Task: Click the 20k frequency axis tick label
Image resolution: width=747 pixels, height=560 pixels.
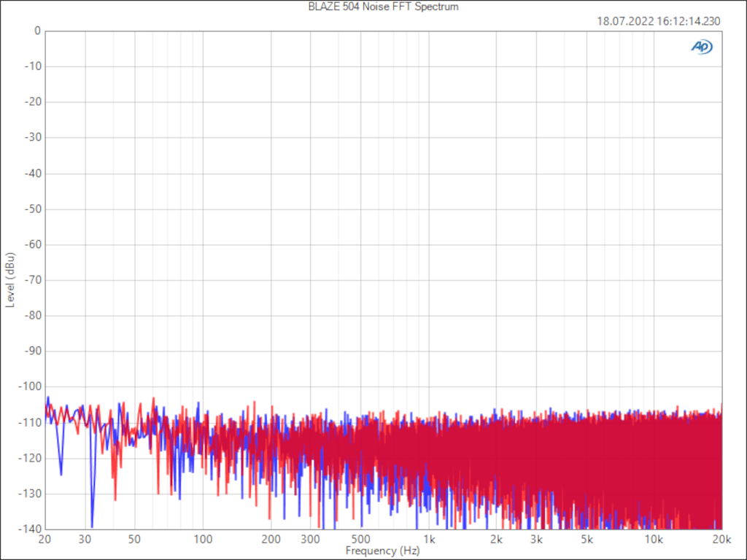Action: pyautogui.click(x=721, y=540)
